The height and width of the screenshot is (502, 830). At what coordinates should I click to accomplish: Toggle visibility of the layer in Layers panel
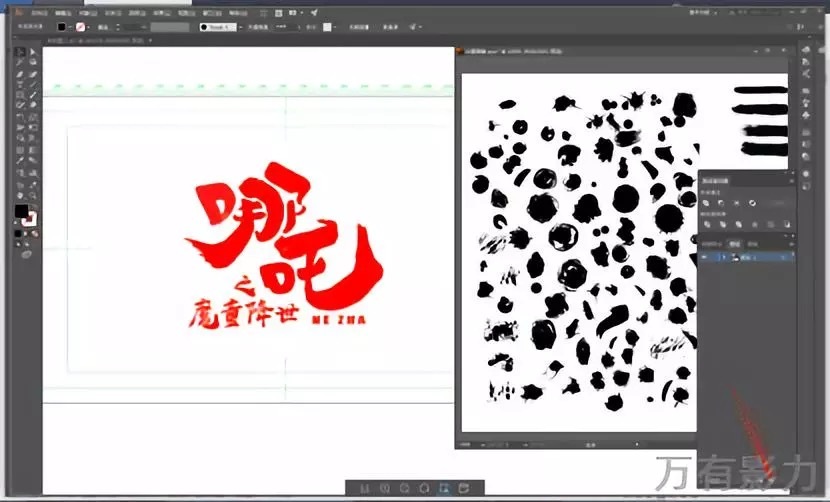pyautogui.click(x=703, y=257)
